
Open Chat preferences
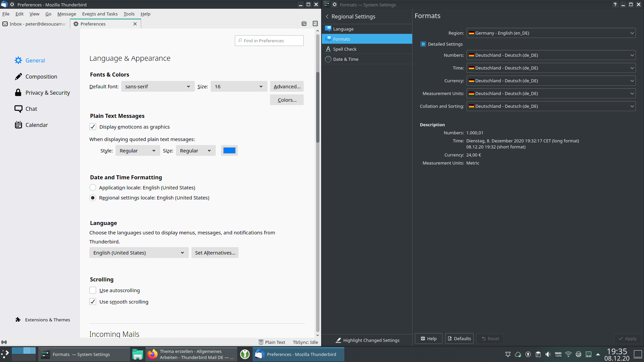pos(26,109)
